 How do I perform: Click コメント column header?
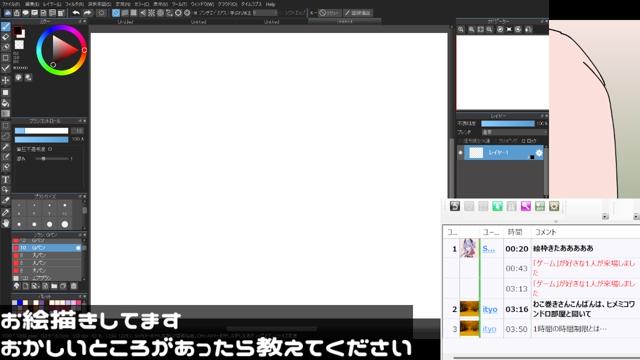point(546,232)
